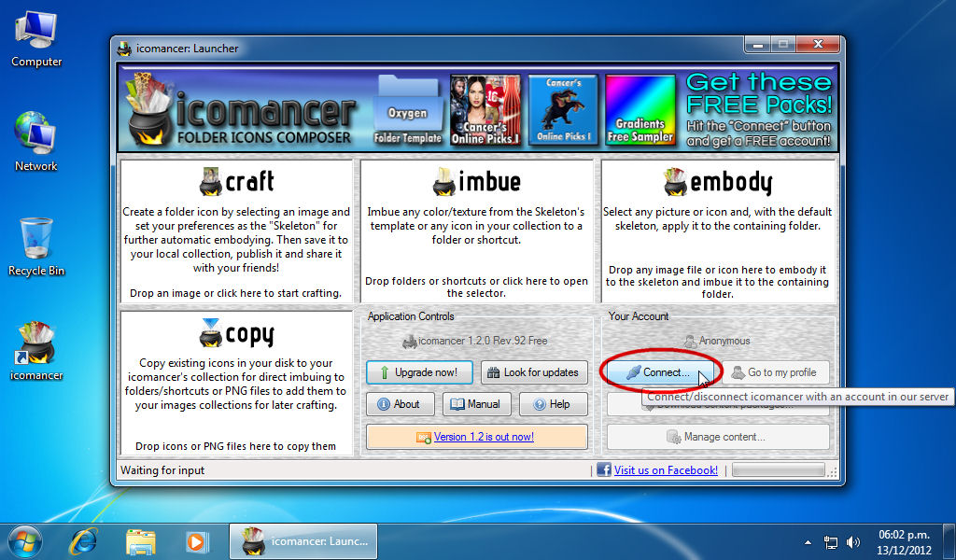Minimize the icomancer Launcher window

pos(758,45)
